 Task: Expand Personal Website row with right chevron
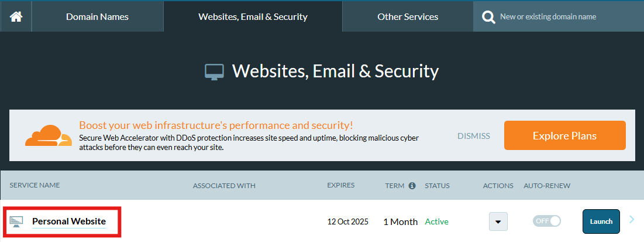click(x=632, y=220)
